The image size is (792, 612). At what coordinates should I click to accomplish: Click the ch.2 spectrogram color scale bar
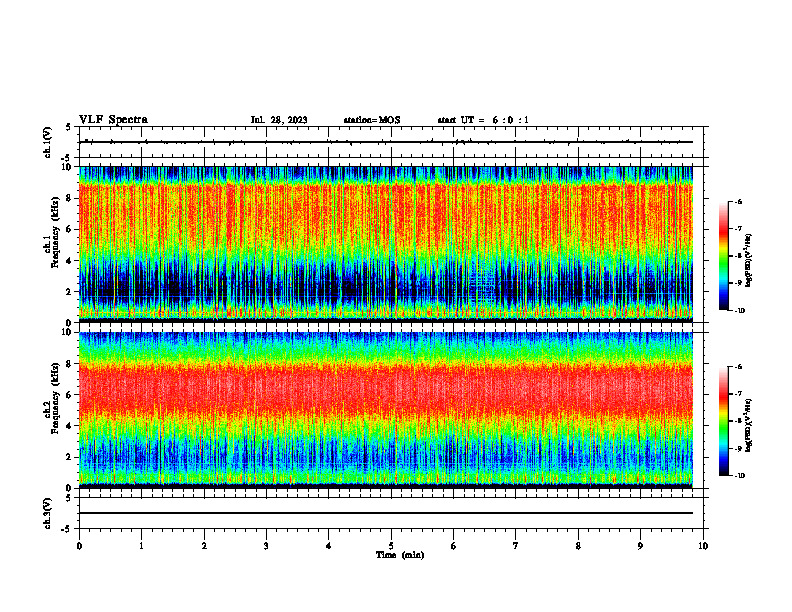point(723,421)
